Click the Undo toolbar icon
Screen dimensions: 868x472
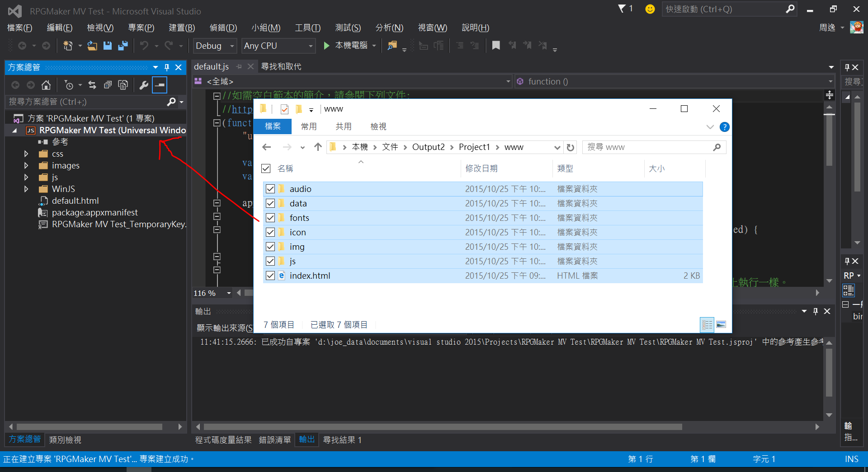coord(144,46)
